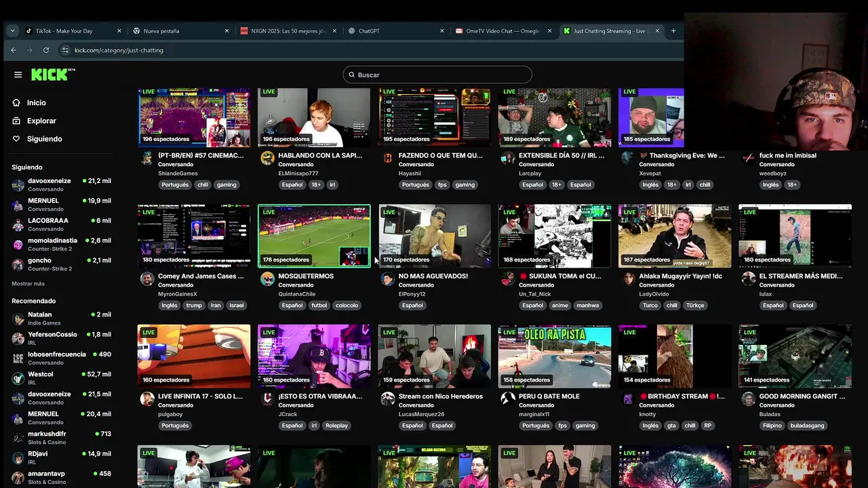Open NO MAS AGUEVADOS! stream thumbnail
The image size is (868, 488).
pos(435,236)
